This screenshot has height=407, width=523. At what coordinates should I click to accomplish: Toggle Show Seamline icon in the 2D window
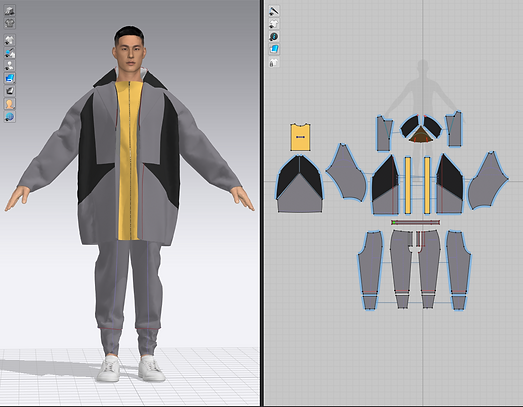(x=274, y=11)
